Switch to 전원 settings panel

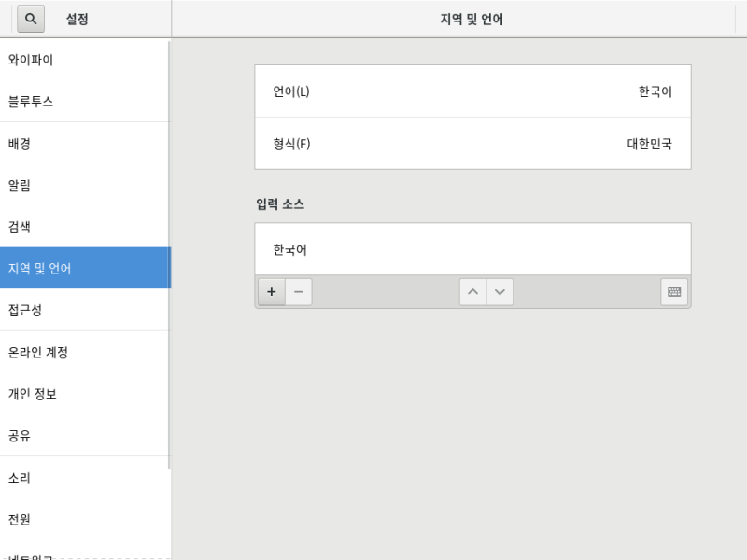[x=85, y=519]
